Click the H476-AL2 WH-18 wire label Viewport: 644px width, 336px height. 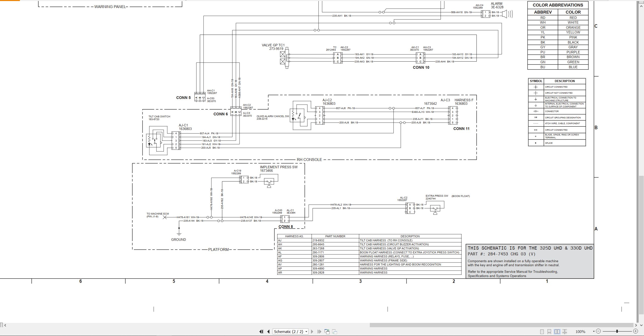click(341, 205)
